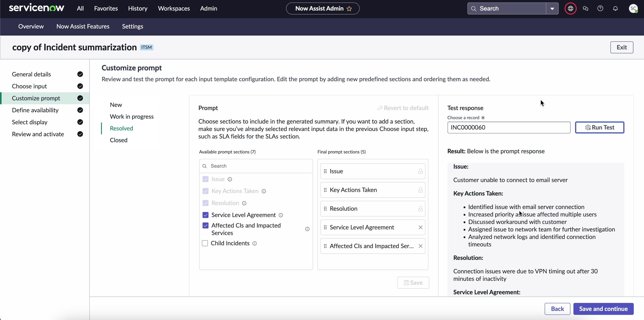Screen dimensions: 644x320
Task: Open the History menu
Action: (137, 8)
